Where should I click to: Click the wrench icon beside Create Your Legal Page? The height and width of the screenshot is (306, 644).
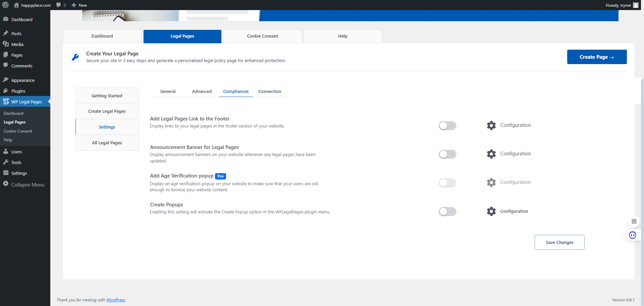tap(75, 57)
